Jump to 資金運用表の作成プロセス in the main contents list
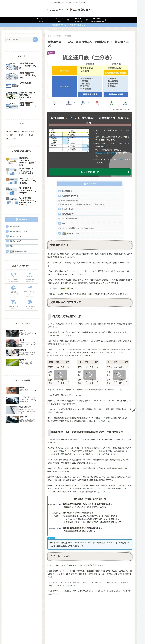Screen dimensions: 145x644 pos(71,196)
